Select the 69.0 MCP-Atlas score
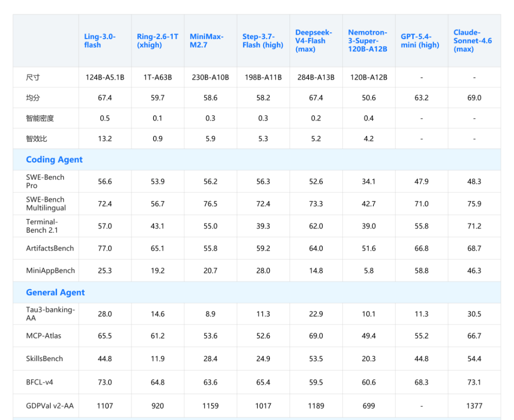 pos(316,336)
